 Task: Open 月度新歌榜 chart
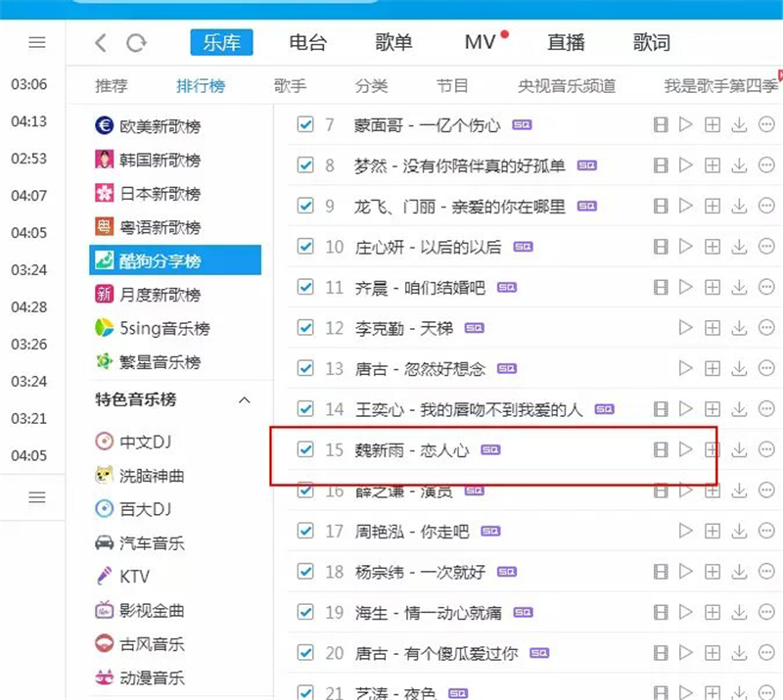(x=148, y=295)
